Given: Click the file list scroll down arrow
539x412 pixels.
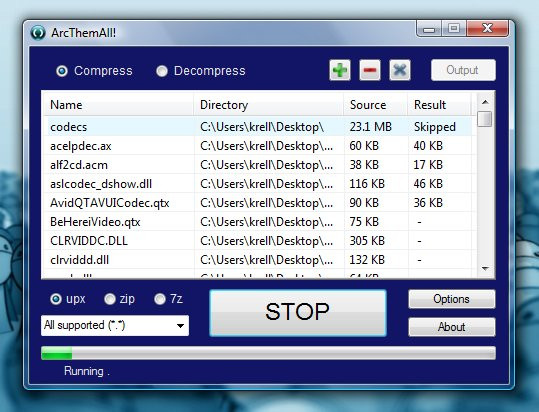Looking at the screenshot, I should click(x=485, y=268).
